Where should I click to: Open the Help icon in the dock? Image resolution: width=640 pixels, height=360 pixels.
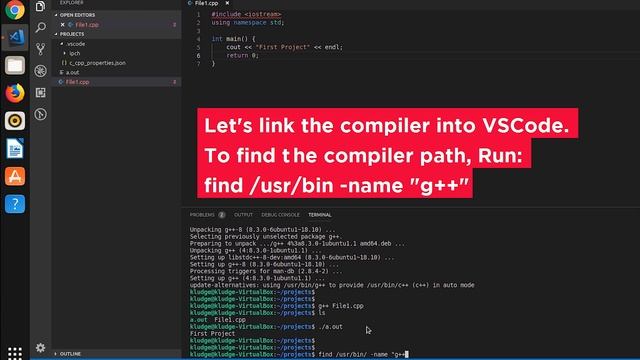point(15,204)
